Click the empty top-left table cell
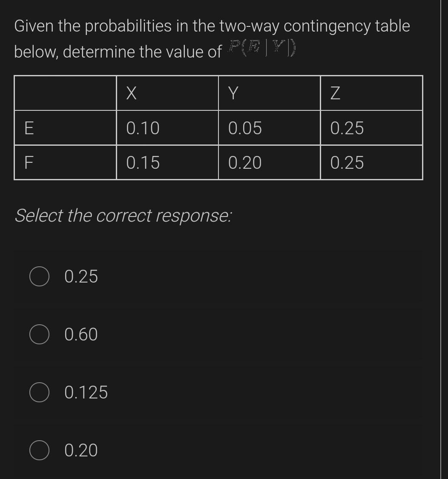This screenshot has height=479, width=448. [65, 93]
